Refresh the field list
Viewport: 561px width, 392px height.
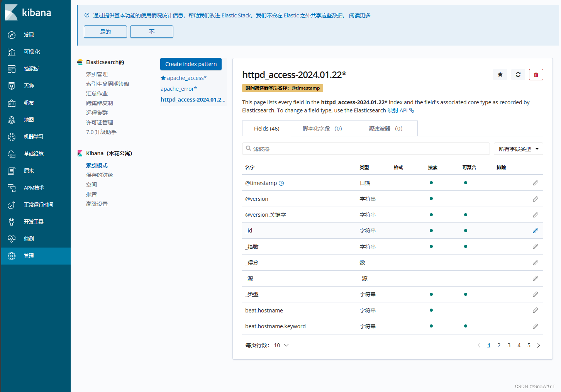click(x=518, y=75)
